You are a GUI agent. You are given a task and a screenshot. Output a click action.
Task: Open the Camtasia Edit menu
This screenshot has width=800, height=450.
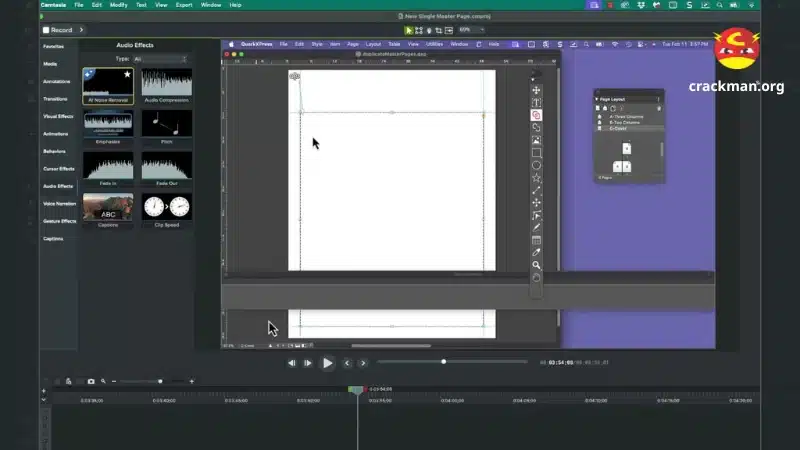(x=96, y=5)
